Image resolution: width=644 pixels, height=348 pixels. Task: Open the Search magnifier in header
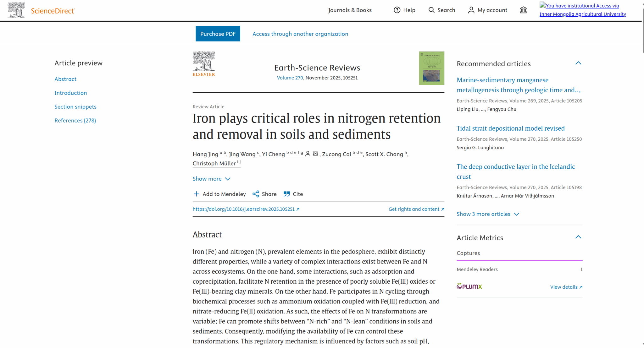click(x=432, y=10)
